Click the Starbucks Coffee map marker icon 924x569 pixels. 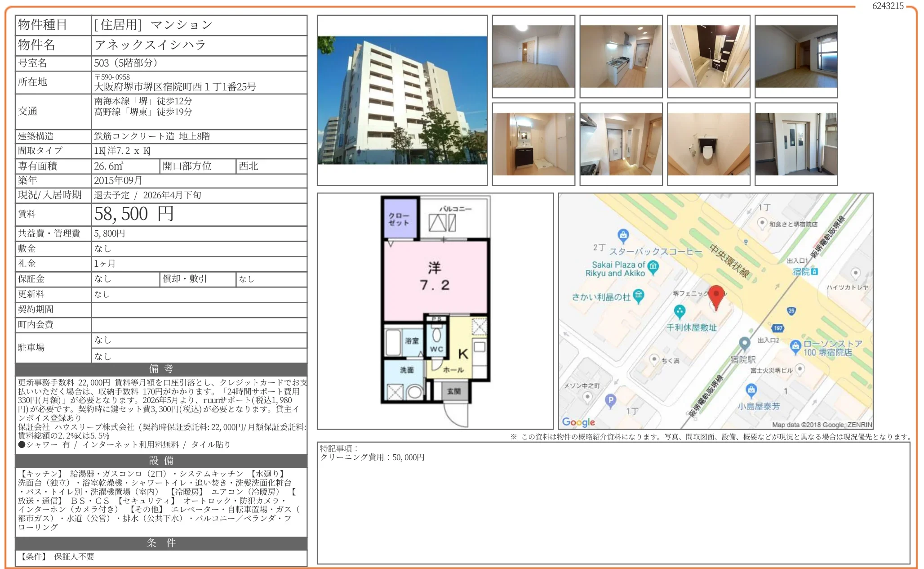623,235
